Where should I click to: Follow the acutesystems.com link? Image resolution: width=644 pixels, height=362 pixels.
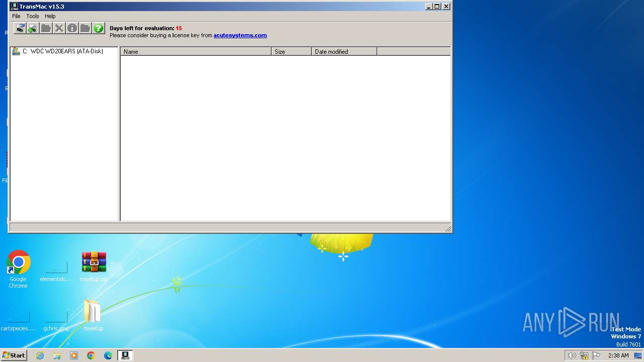click(x=240, y=35)
